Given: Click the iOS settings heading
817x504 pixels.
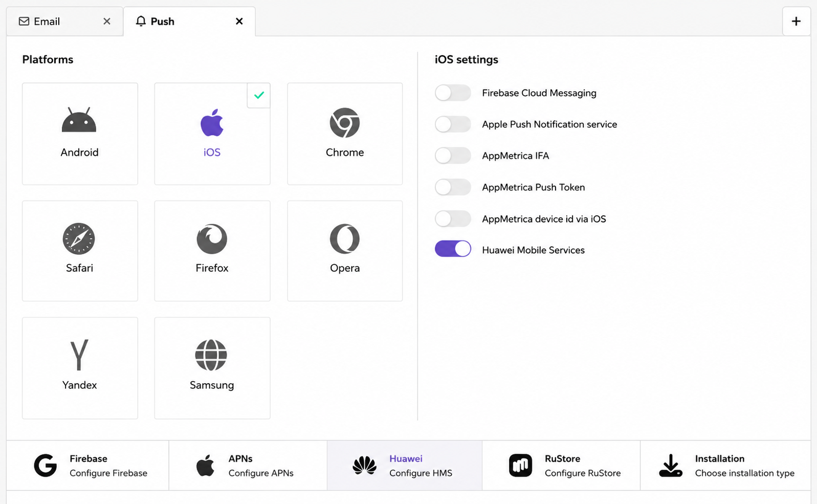Looking at the screenshot, I should tap(466, 59).
